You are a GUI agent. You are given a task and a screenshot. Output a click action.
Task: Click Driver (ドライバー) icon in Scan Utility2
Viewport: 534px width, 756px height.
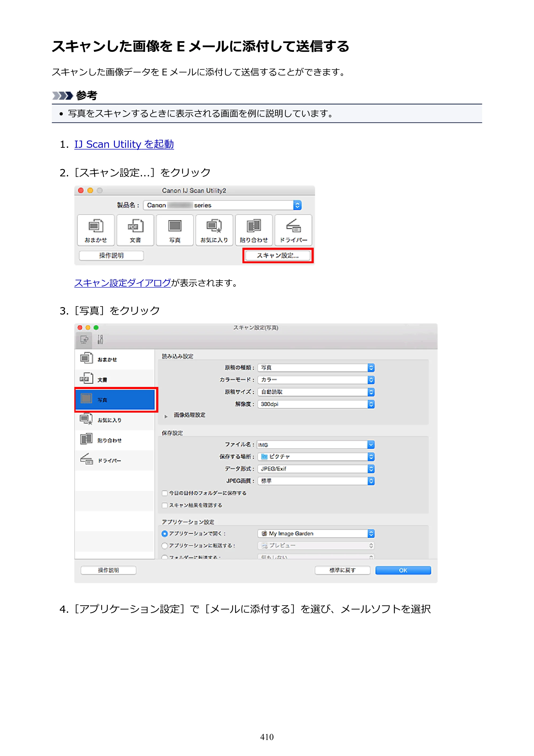(293, 230)
